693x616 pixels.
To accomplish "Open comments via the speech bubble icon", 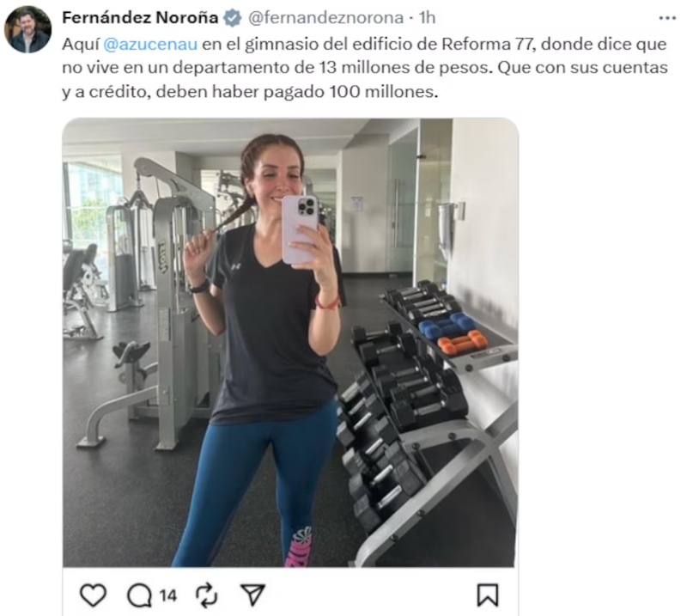I will (140, 595).
